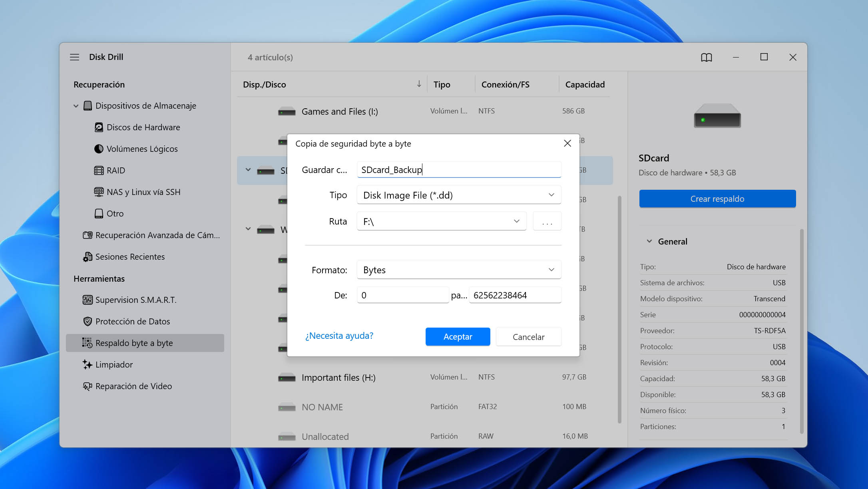Click the Aceptar button

point(458,337)
